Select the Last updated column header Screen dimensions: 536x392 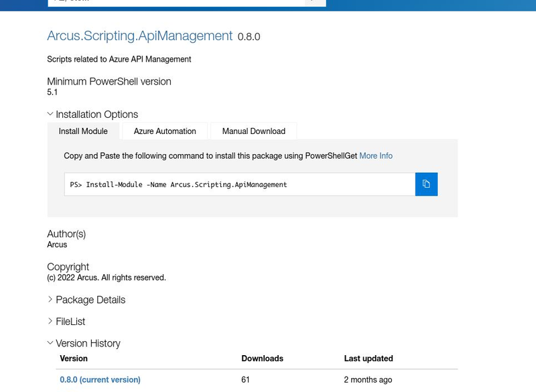click(368, 358)
